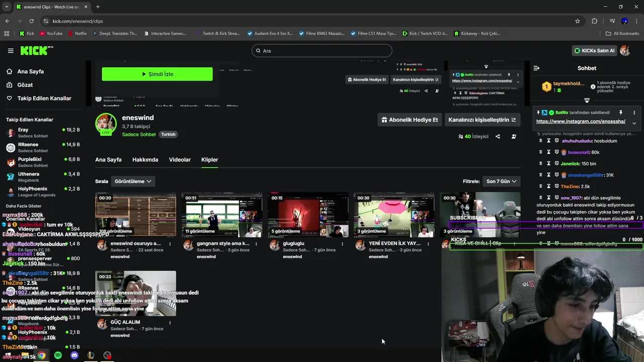
Task: Click Kanalınızı kişiselleştirin button
Action: coord(482,120)
